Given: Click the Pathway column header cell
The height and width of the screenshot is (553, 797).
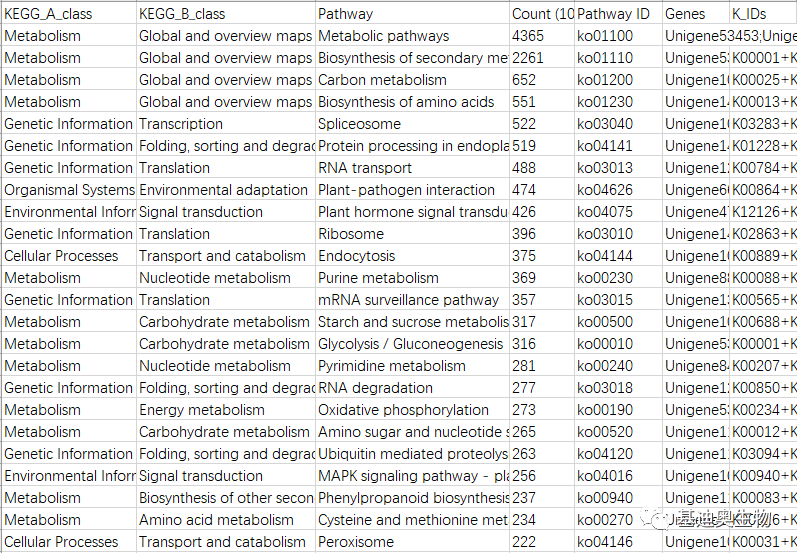Looking at the screenshot, I should coord(413,14).
